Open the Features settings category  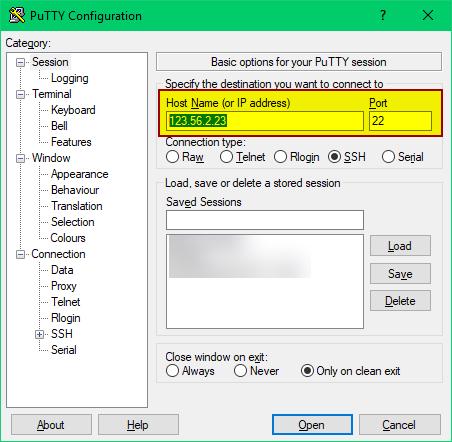click(x=71, y=142)
